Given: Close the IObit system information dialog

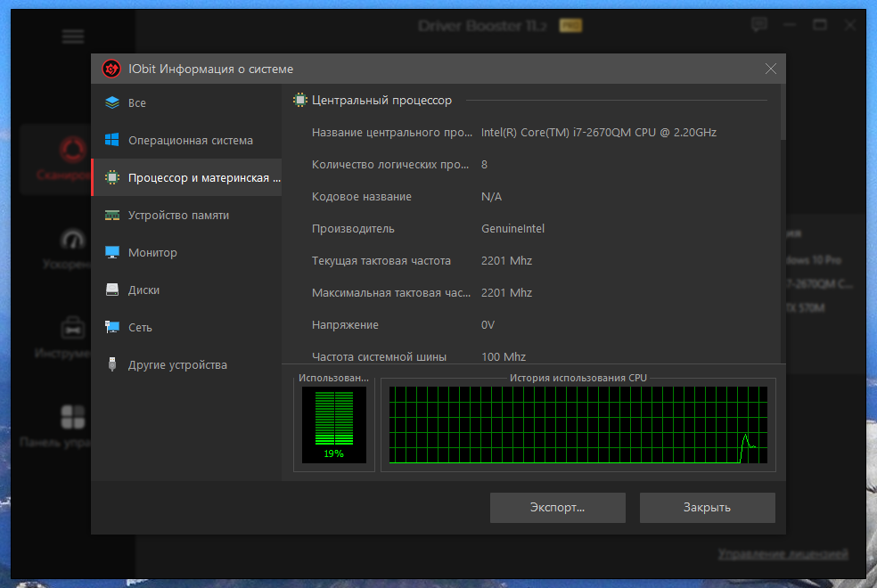Looking at the screenshot, I should 771,69.
